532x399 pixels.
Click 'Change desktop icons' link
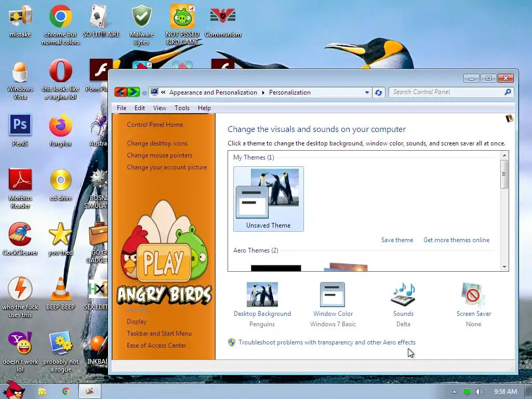[157, 143]
